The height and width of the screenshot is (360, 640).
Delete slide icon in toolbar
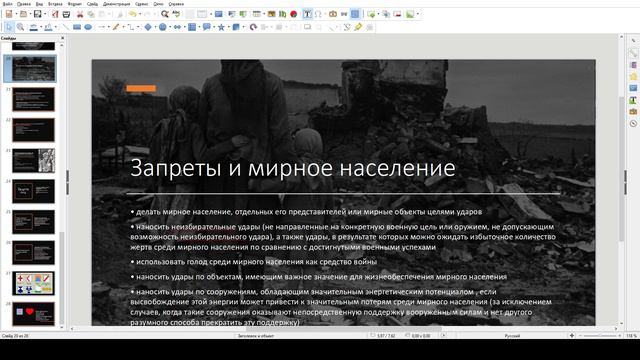point(397,14)
